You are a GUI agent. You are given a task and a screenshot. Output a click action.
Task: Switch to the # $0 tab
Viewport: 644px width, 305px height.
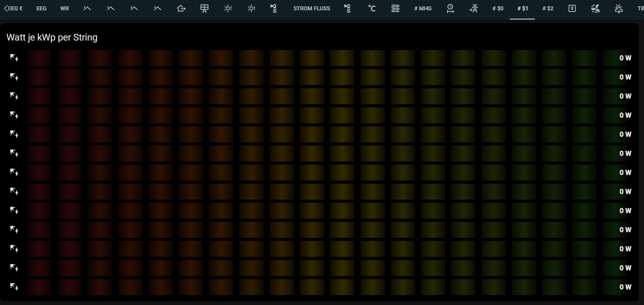[x=498, y=8]
